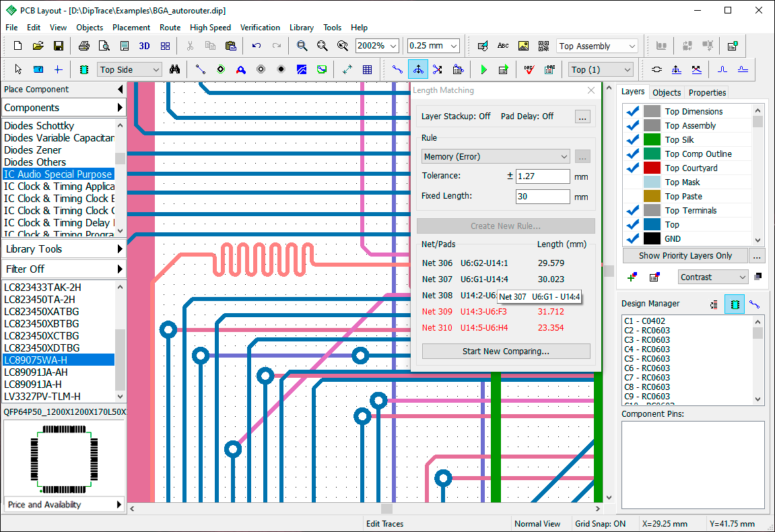Click the Zoom In magnifier icon
The image size is (775, 532).
[302, 46]
